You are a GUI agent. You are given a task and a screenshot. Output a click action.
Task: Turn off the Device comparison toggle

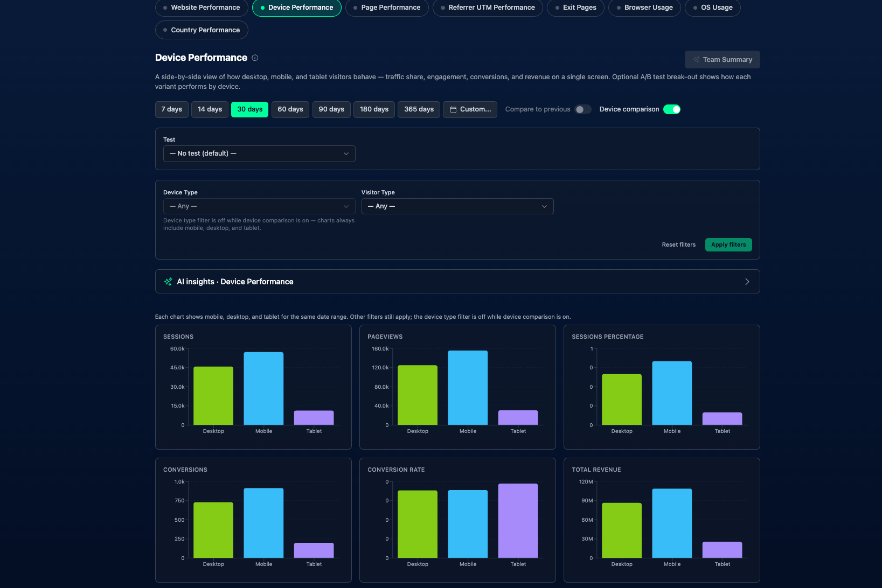[x=672, y=109]
